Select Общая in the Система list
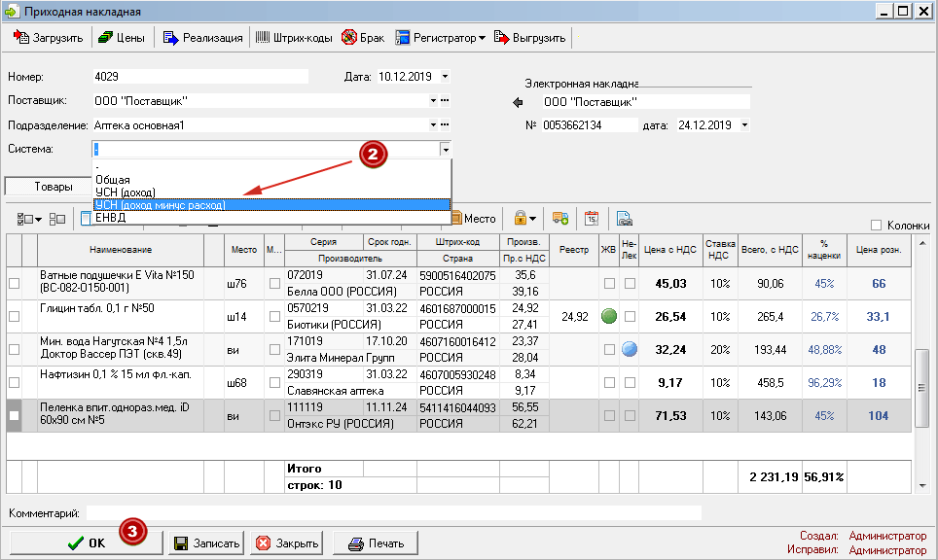938x560 pixels. 272,179
